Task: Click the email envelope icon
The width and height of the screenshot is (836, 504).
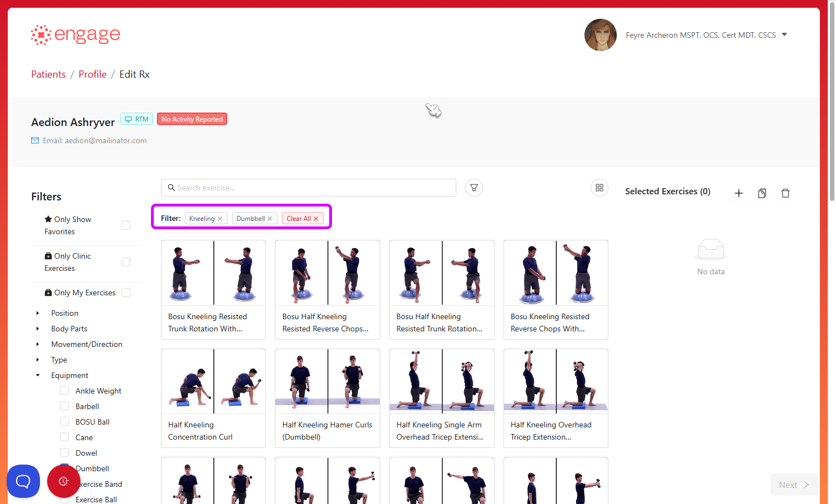Action: click(35, 140)
